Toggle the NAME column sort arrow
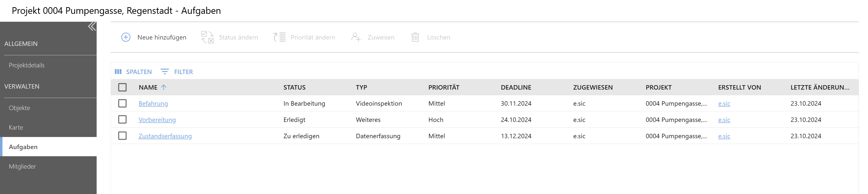This screenshot has width=868, height=194. point(164,87)
